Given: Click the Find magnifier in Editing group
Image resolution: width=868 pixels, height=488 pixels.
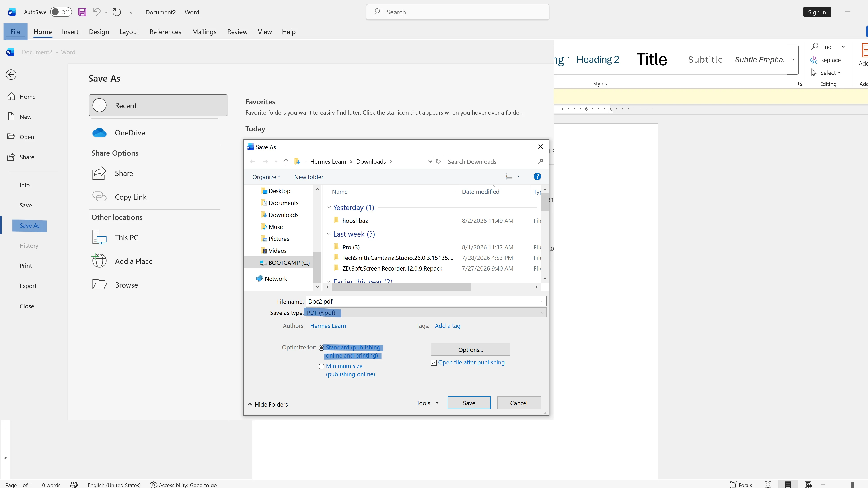Looking at the screenshot, I should [x=814, y=46].
